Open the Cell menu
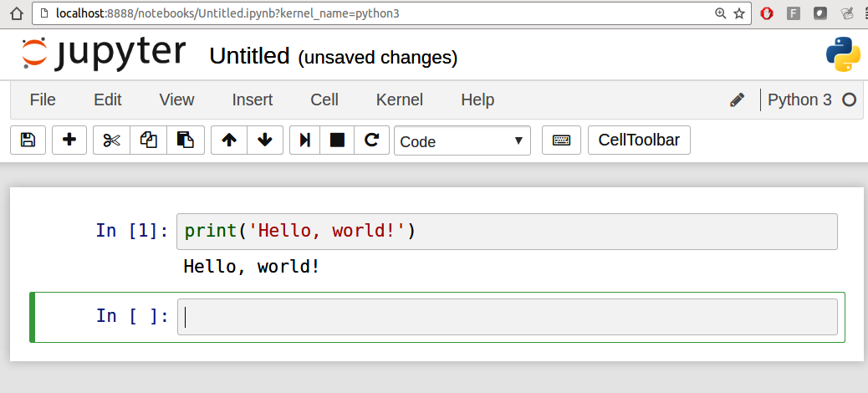This screenshot has width=868, height=393. pyautogui.click(x=324, y=100)
